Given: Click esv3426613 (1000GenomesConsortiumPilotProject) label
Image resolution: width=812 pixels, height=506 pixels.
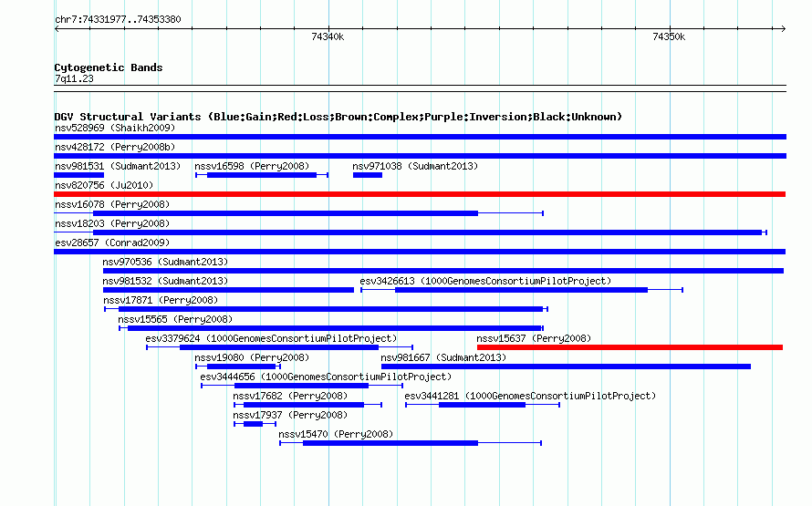Looking at the screenshot, I should pyautogui.click(x=485, y=281).
